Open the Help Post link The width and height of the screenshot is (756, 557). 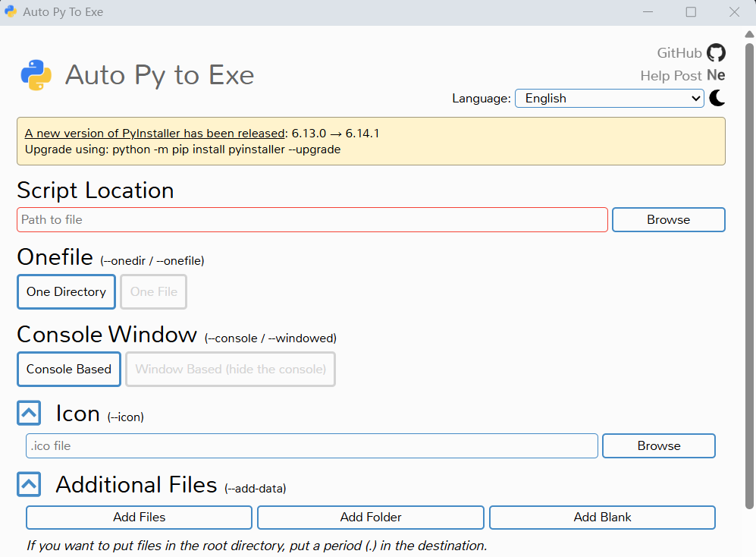point(670,76)
